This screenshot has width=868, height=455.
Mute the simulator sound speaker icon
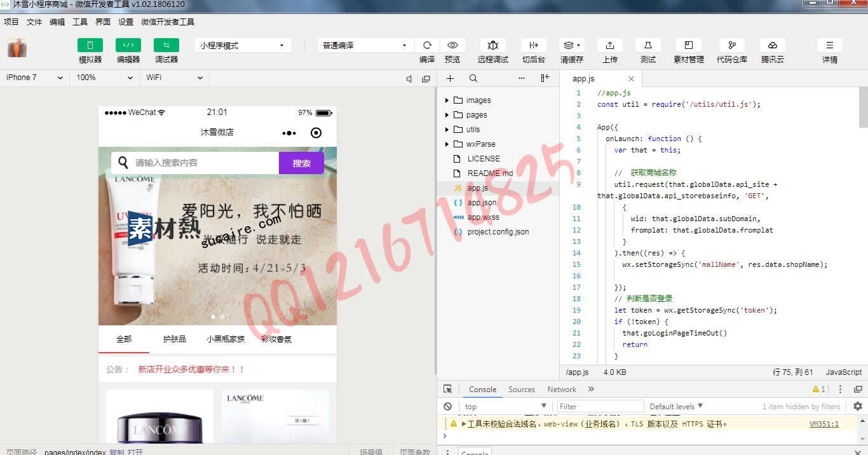click(x=409, y=79)
